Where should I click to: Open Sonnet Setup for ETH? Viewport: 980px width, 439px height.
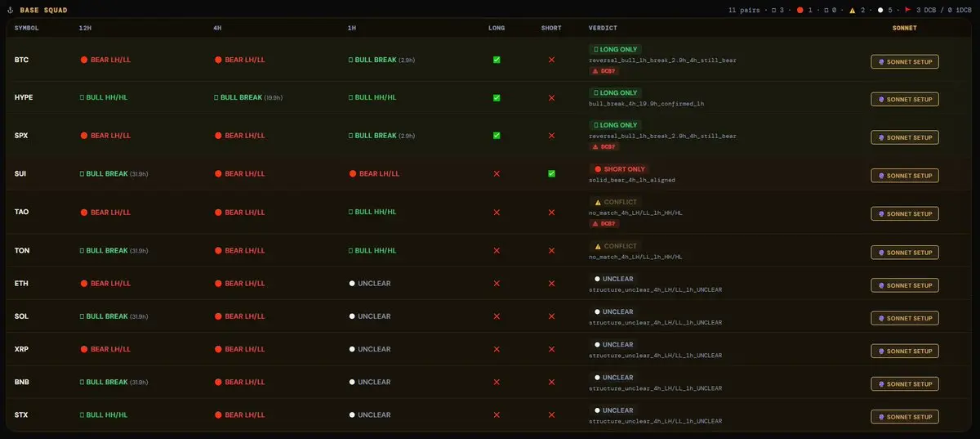click(x=905, y=285)
